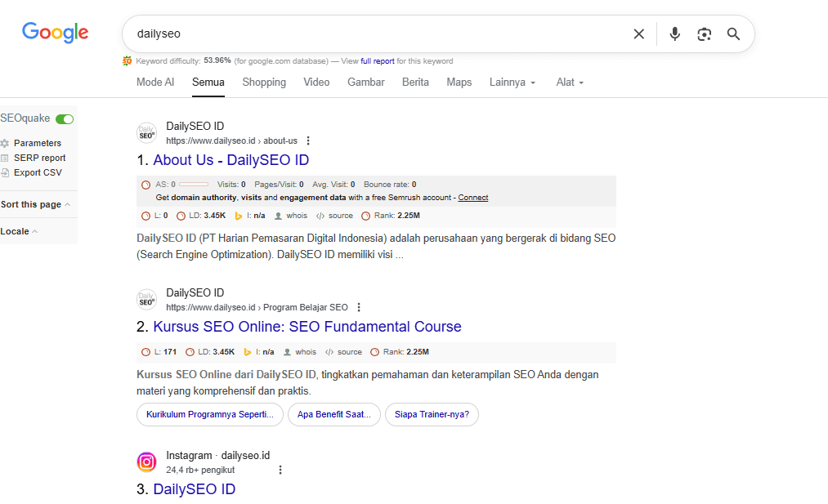The height and width of the screenshot is (504, 828).
Task: Click the https://www.dailyseo.id › Program Belajar SEO URL
Action: [x=257, y=307]
